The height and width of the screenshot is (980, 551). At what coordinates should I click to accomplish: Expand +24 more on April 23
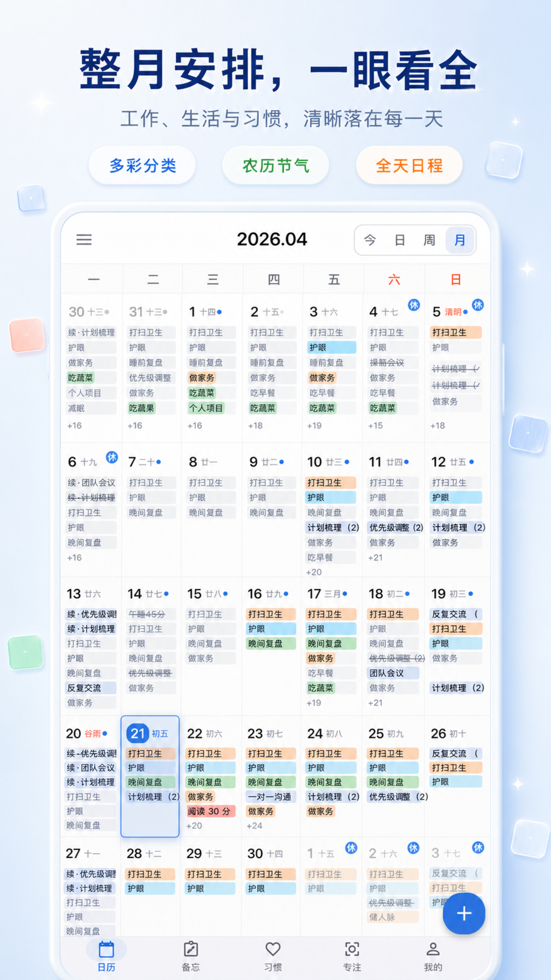[x=255, y=826]
